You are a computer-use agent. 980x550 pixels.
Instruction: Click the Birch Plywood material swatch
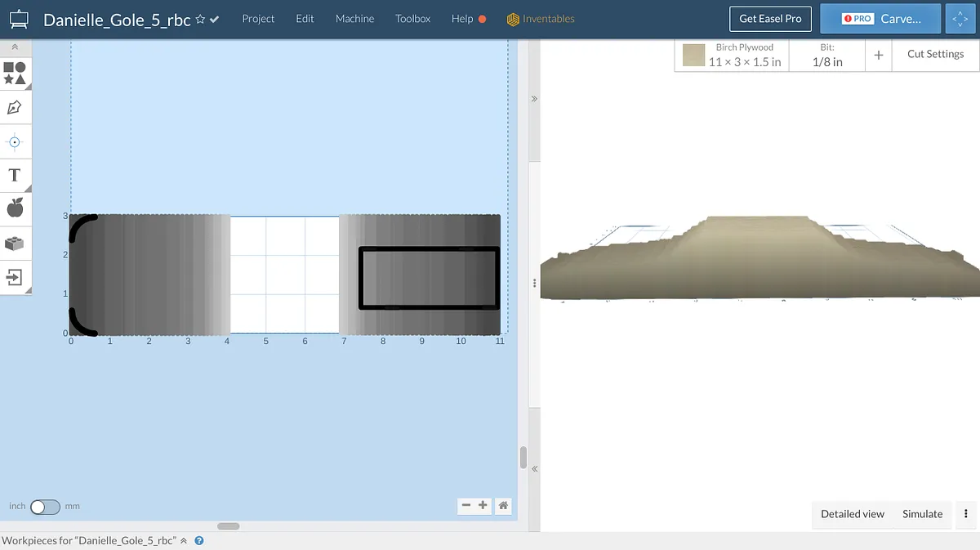pos(693,56)
